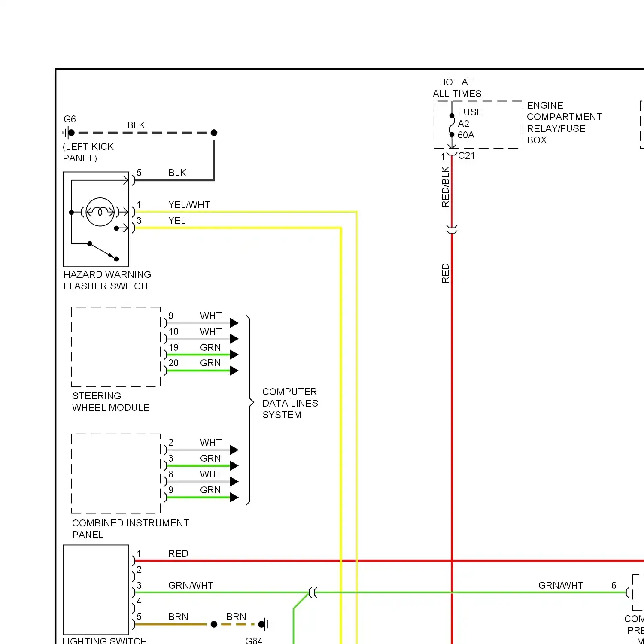
Task: Click the GRN/WHT label near lighting switch pin 3
Action: pos(191,585)
